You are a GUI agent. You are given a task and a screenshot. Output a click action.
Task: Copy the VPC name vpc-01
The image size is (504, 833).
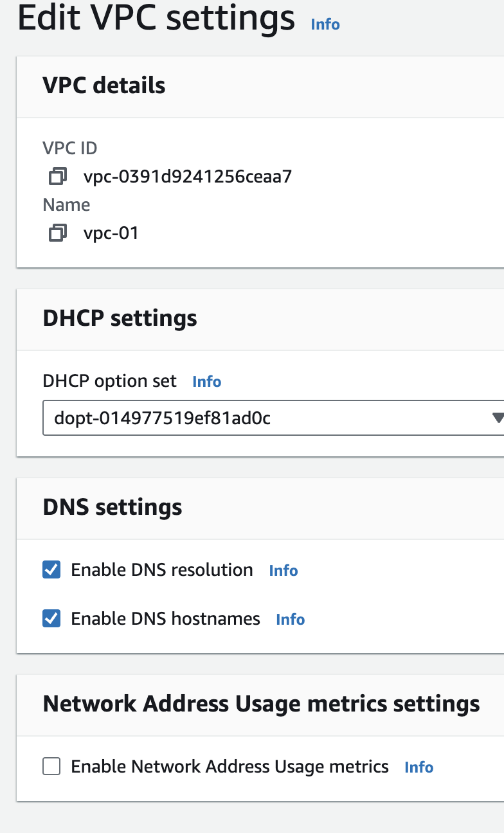(58, 233)
